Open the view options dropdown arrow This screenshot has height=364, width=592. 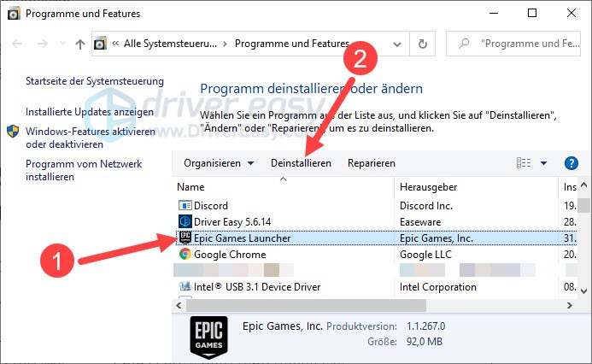[x=543, y=163]
